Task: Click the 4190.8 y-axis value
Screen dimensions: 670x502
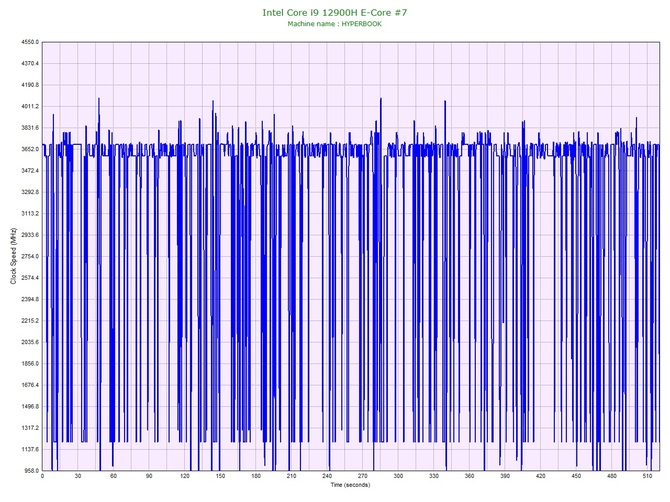Action: point(30,85)
